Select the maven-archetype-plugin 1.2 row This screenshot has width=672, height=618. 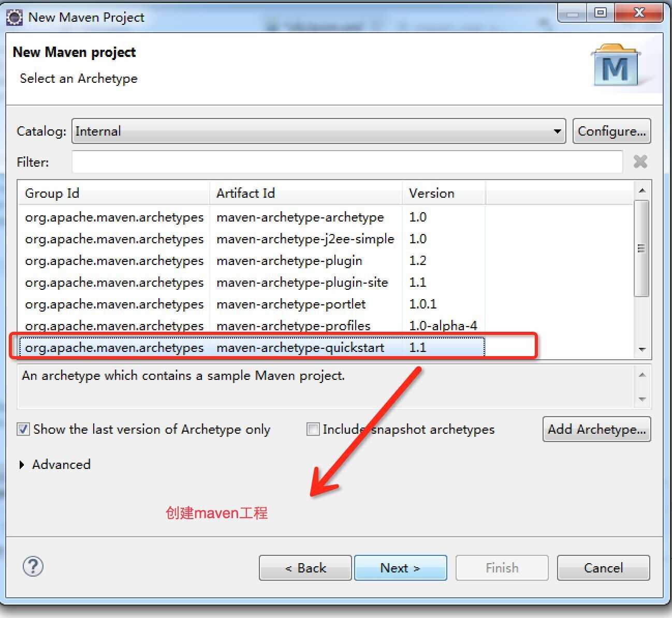point(252,260)
